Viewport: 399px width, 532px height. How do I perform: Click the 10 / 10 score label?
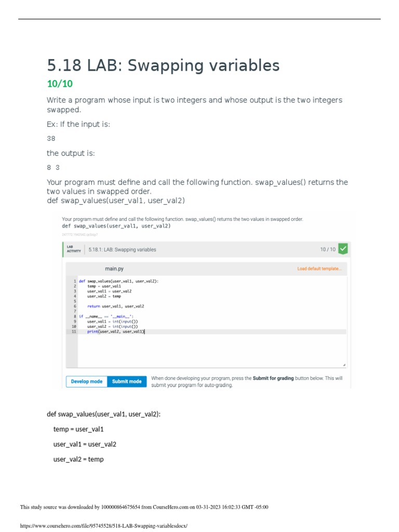[327, 249]
